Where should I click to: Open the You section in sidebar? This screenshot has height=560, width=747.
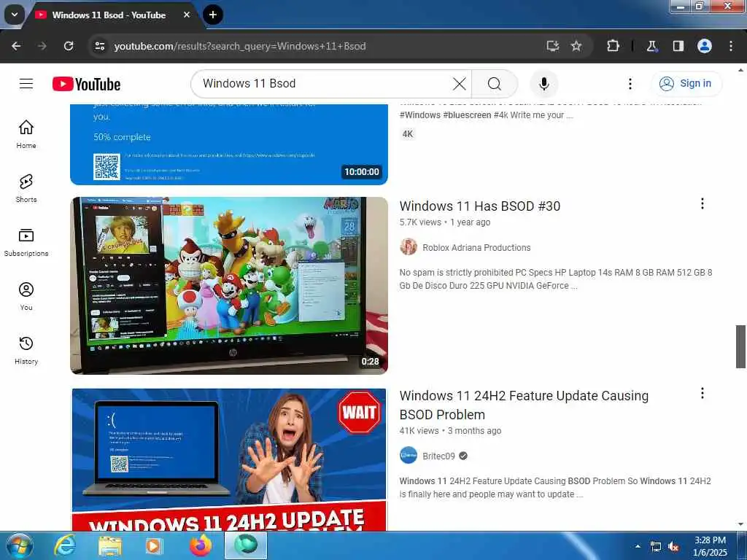tap(26, 296)
